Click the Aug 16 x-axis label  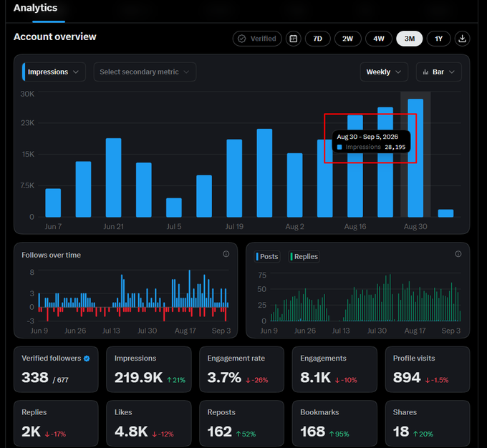pos(355,227)
